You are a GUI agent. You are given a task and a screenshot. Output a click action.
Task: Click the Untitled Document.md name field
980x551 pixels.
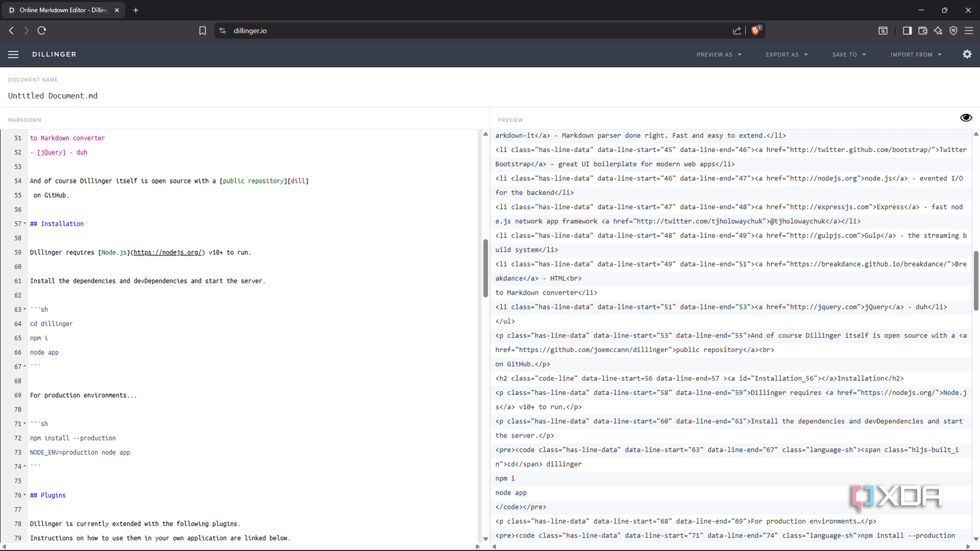coord(52,96)
